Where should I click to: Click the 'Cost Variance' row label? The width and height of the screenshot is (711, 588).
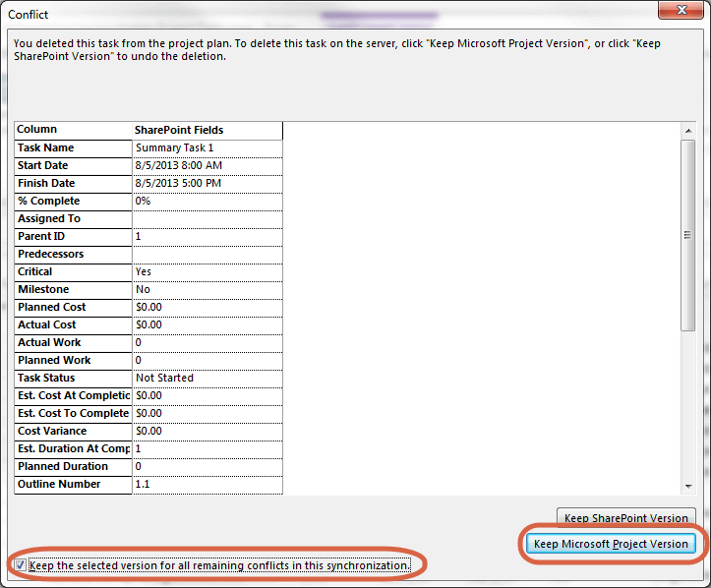tap(52, 431)
